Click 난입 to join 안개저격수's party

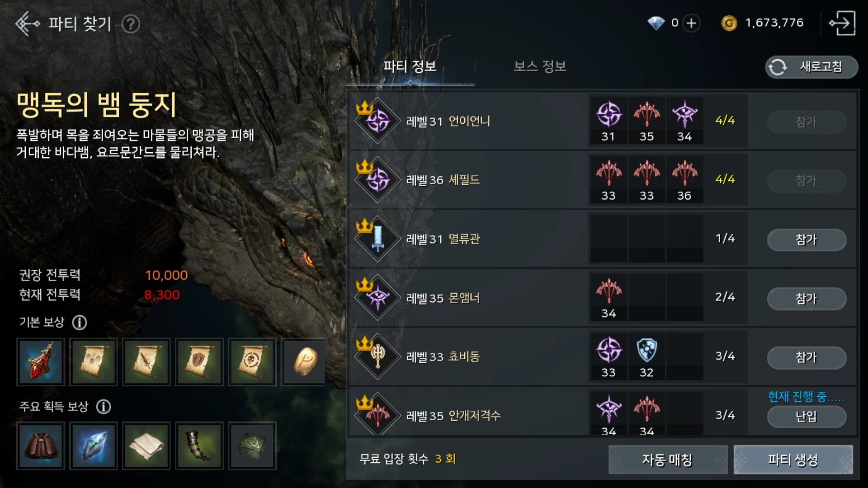click(x=807, y=416)
